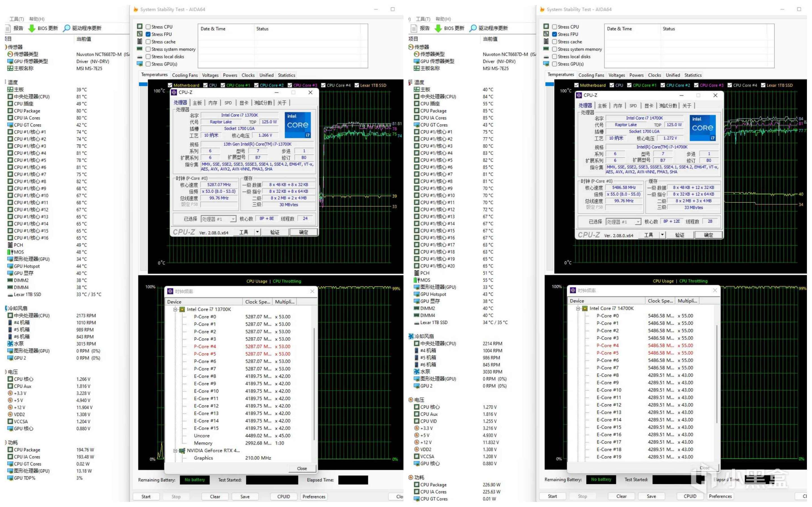Toggle Lexar 1TB SSD graph checkbox in left window

click(357, 85)
